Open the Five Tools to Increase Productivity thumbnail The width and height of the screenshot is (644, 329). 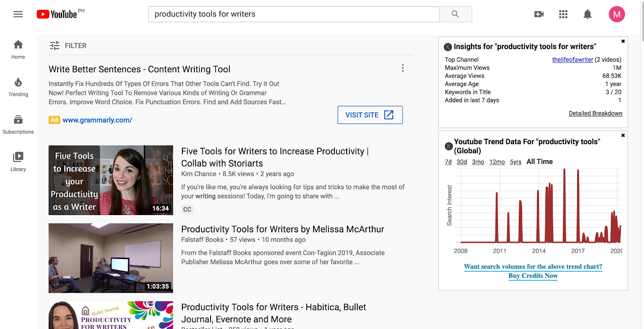click(x=111, y=180)
